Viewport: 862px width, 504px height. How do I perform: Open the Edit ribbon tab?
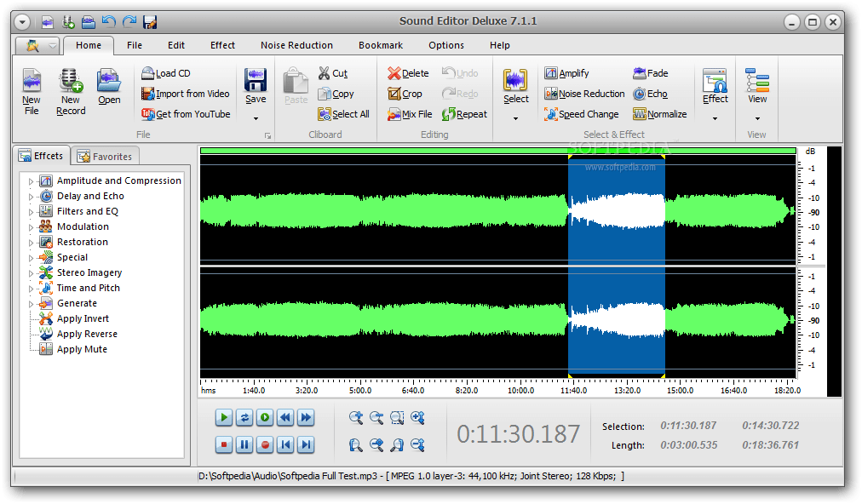pos(176,46)
